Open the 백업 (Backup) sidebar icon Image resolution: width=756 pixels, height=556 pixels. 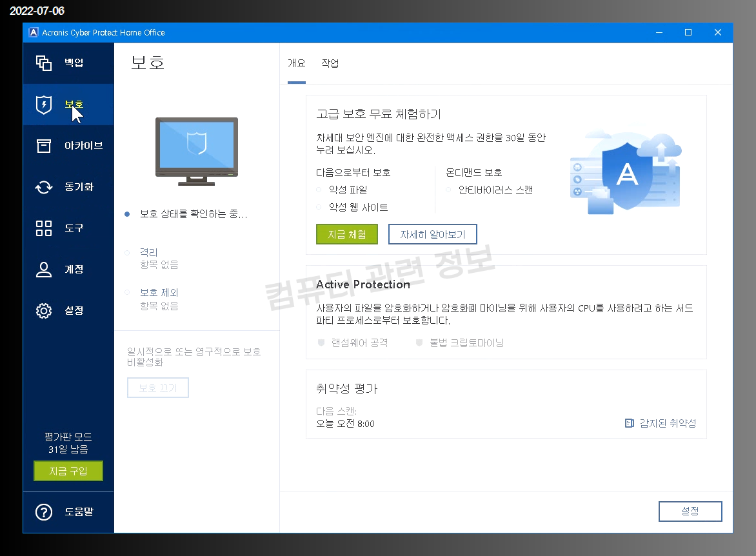click(x=43, y=63)
